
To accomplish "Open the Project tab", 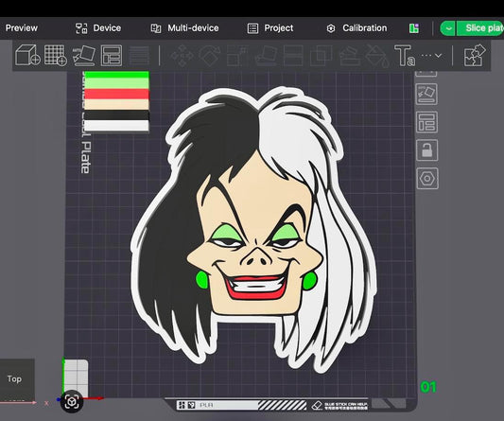I will pyautogui.click(x=270, y=28).
